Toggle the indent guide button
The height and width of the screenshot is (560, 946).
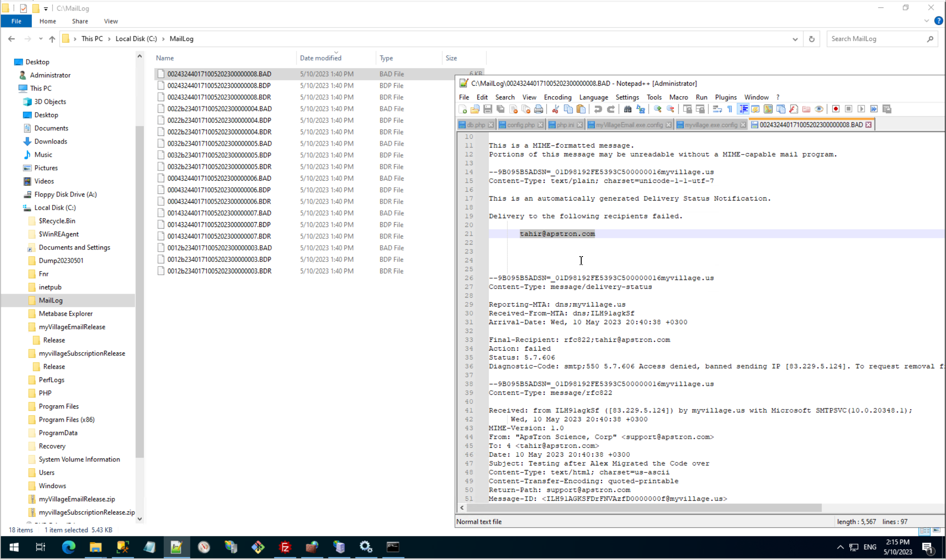pyautogui.click(x=743, y=109)
